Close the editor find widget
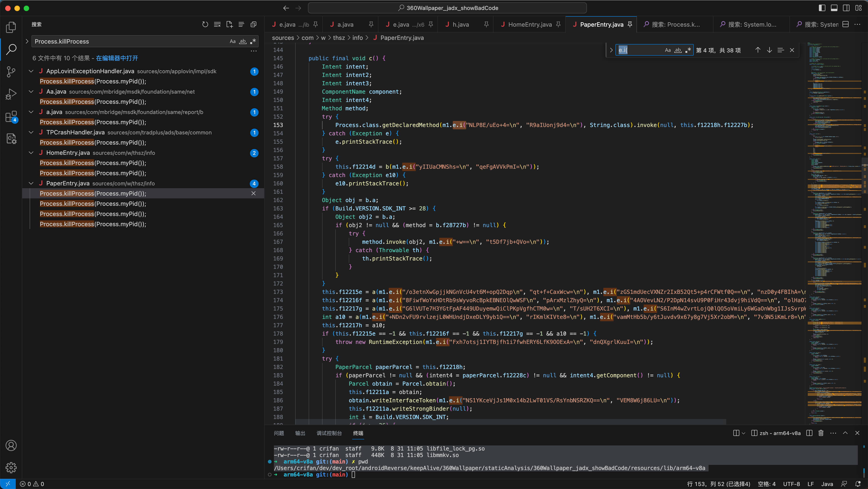Viewport: 868px width, 489px height. (792, 50)
